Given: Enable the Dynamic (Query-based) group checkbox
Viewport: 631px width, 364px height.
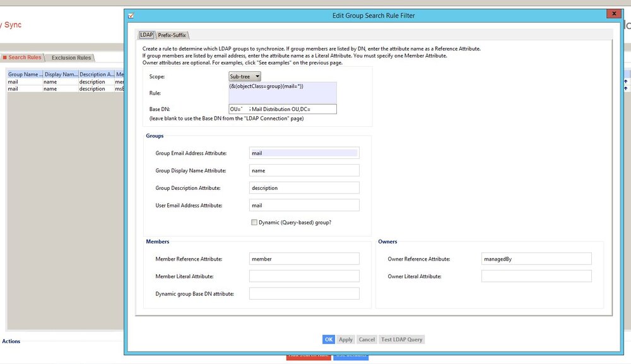Looking at the screenshot, I should [x=254, y=223].
